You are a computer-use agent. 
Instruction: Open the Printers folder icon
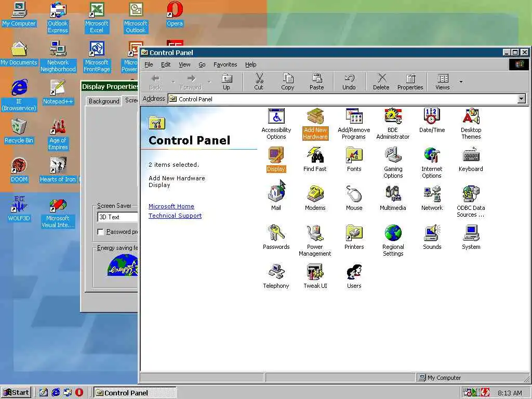click(354, 237)
